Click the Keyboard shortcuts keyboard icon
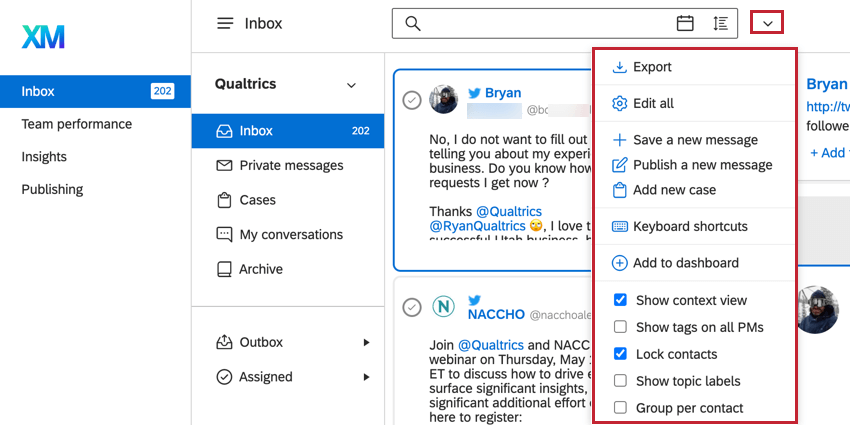The height and width of the screenshot is (425, 850). pyautogui.click(x=619, y=227)
